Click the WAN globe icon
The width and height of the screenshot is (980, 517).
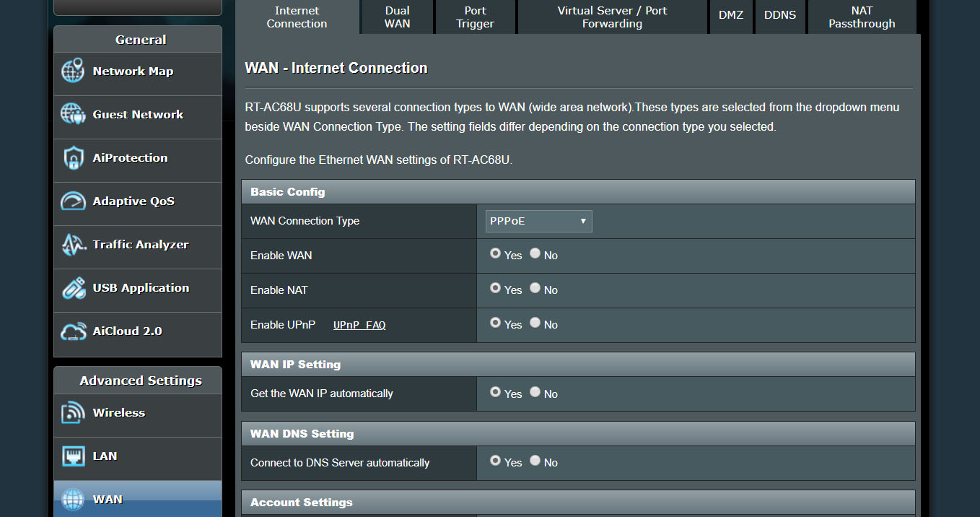(x=73, y=499)
